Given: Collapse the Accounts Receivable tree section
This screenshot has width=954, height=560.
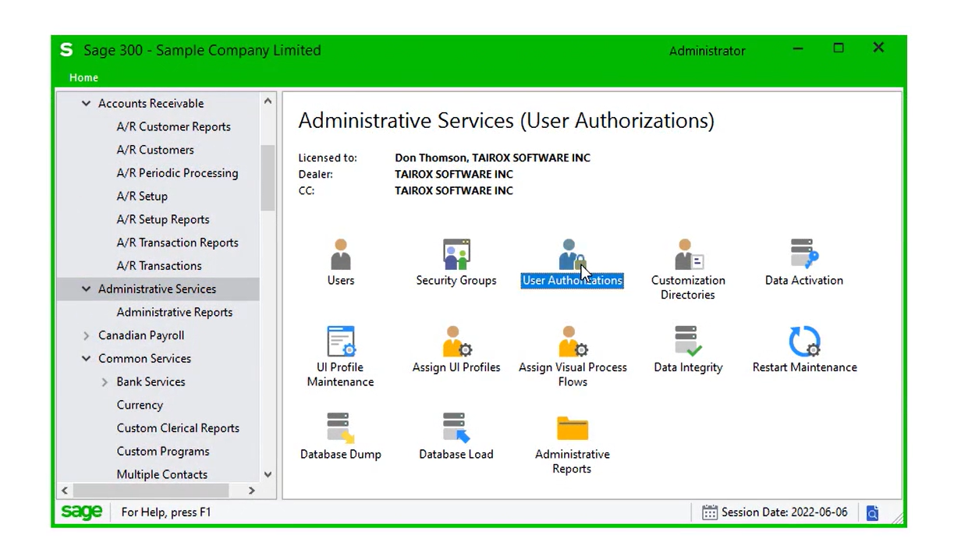Looking at the screenshot, I should tap(86, 103).
